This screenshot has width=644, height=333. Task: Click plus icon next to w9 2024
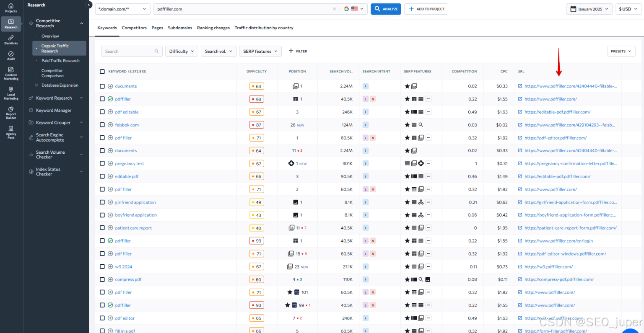(x=110, y=266)
